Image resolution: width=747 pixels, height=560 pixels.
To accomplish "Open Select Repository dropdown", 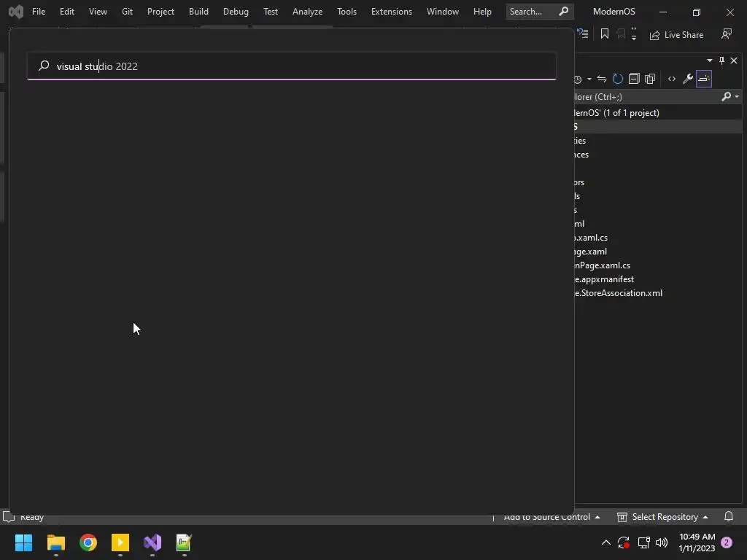I will coord(662,517).
